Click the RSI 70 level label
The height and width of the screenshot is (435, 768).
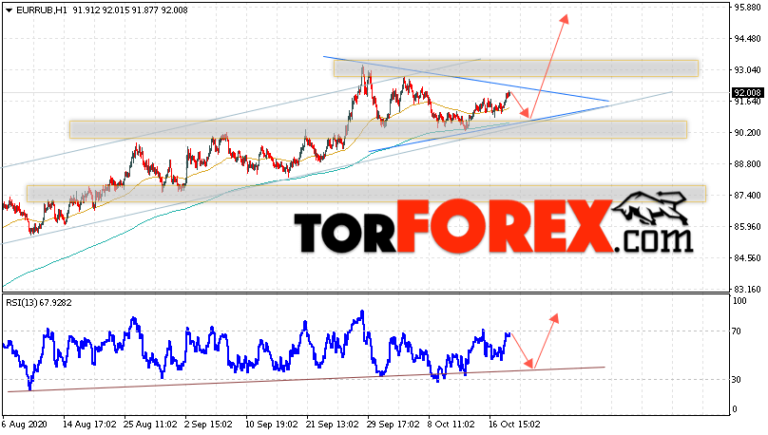736,332
